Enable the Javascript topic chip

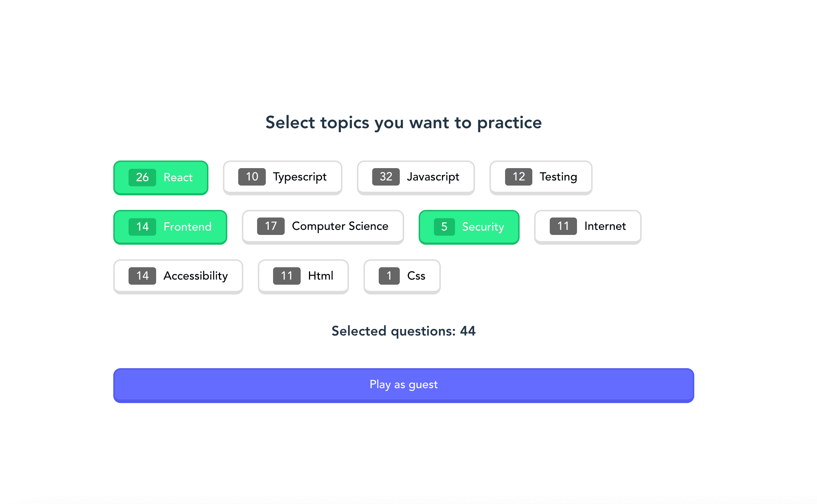[416, 178]
